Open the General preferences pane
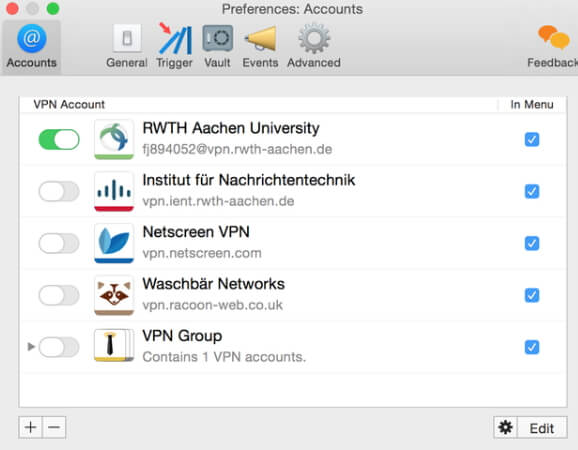Image resolution: width=578 pixels, height=450 pixels. [x=127, y=46]
